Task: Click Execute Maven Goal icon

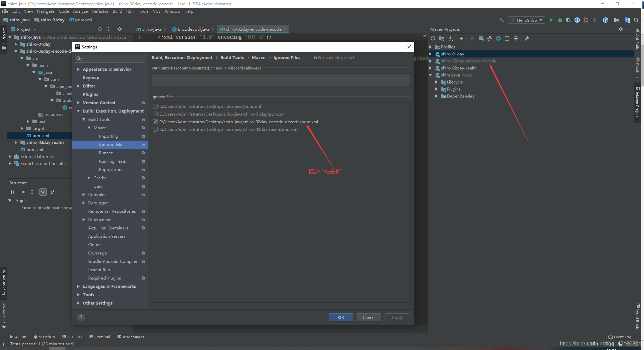Action: click(x=481, y=38)
